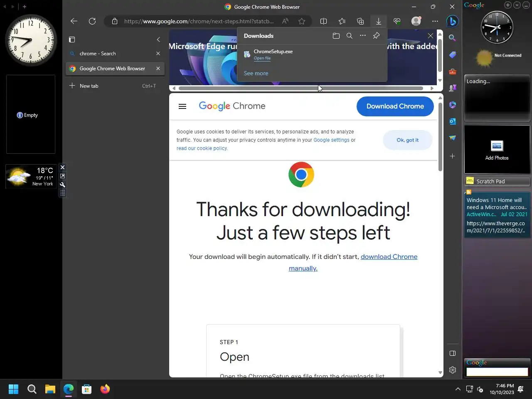Collapse the vertical tabs pane
Screen dimensions: 532x399
pos(158,39)
